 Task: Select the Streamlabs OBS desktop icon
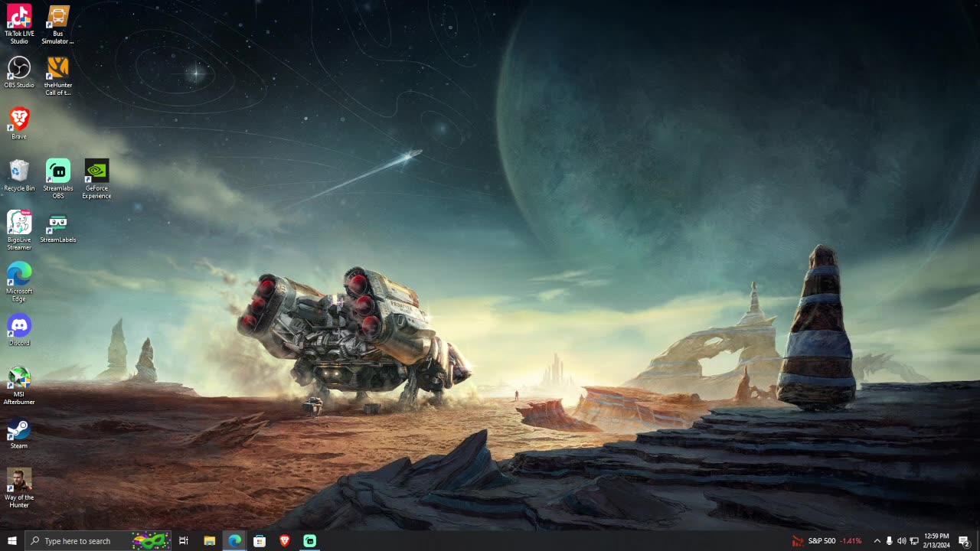(58, 179)
